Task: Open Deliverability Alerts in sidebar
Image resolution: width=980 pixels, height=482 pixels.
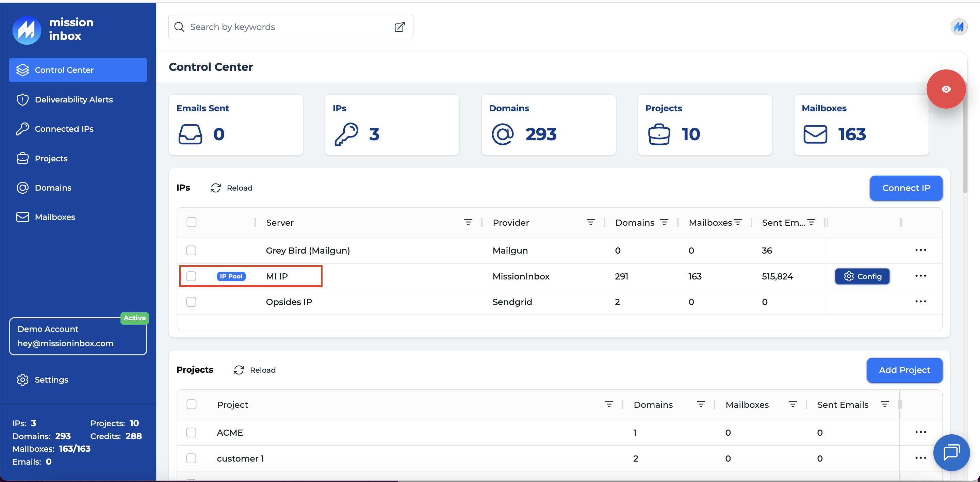Action: tap(74, 100)
